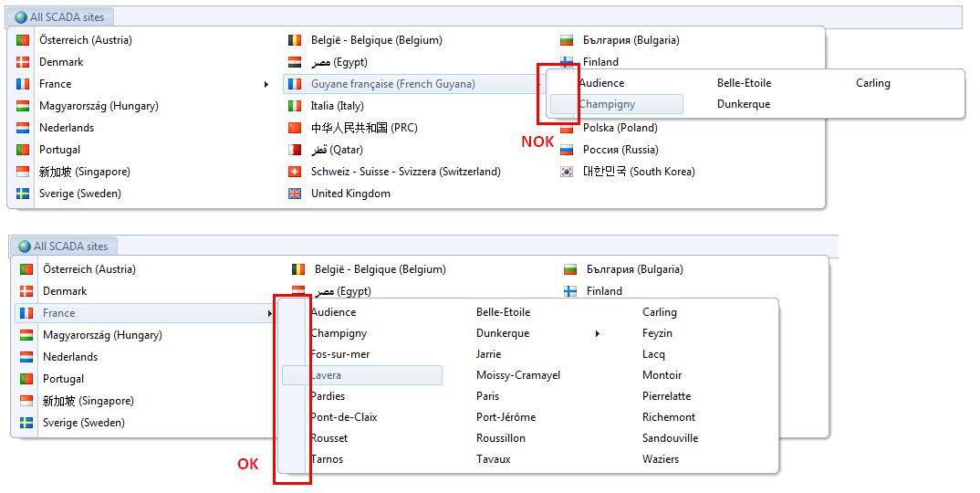Click the Russia flag icon
980x493 pixels.
(567, 150)
